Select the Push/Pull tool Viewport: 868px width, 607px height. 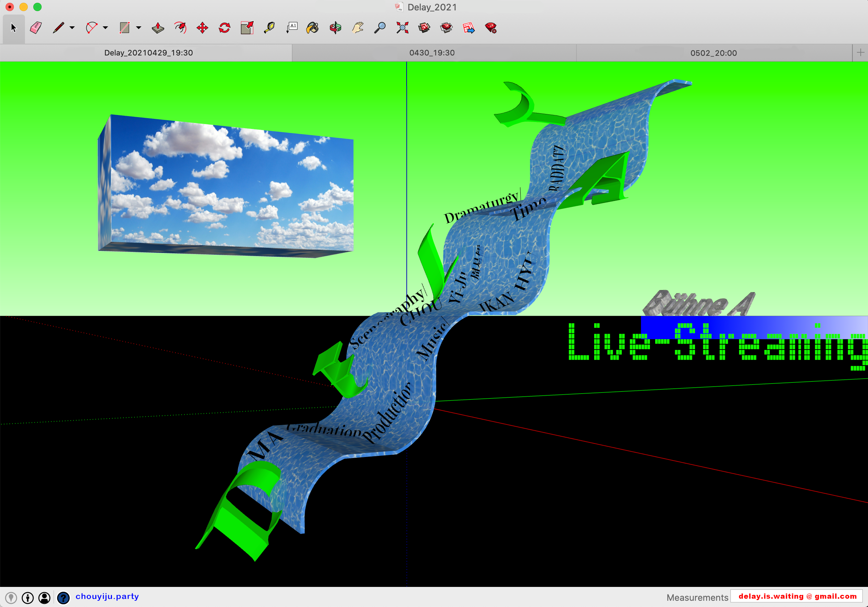[158, 28]
